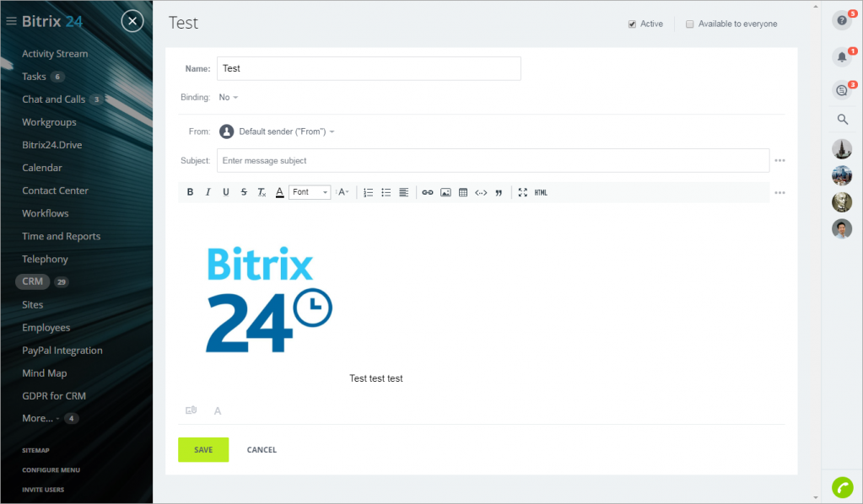
Task: Open more options next to Subject field
Action: pyautogui.click(x=779, y=160)
